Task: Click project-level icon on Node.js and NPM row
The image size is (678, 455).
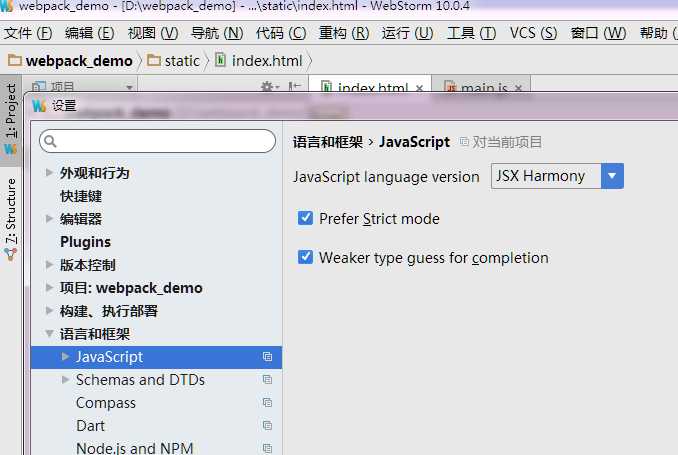Action: point(267,448)
